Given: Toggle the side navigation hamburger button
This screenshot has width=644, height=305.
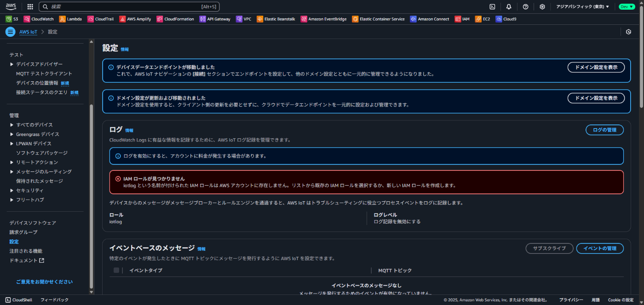Looking at the screenshot, I should (10, 32).
